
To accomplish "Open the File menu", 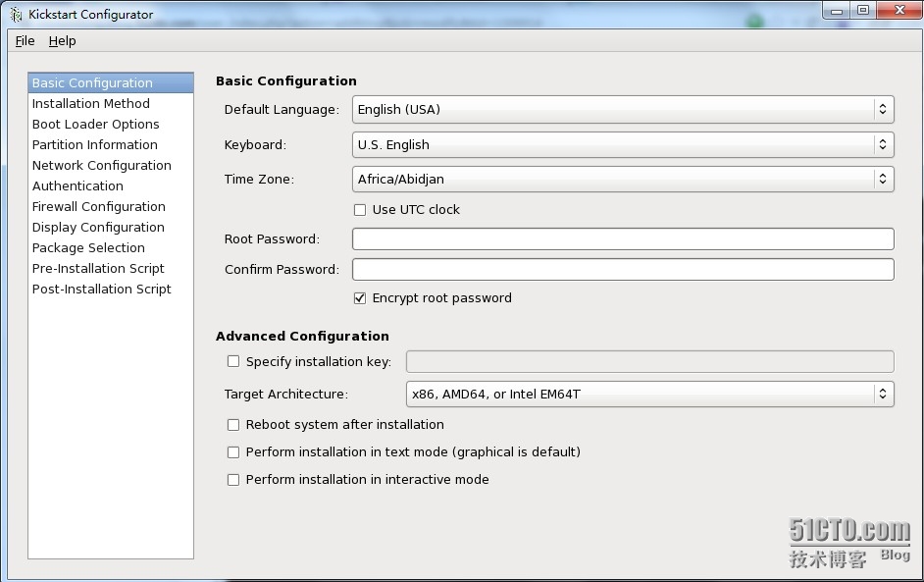I will tap(25, 40).
